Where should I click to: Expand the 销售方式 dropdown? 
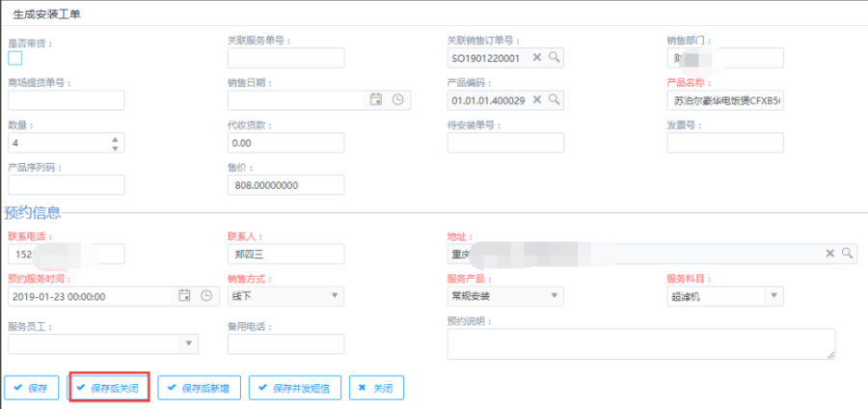[335, 296]
